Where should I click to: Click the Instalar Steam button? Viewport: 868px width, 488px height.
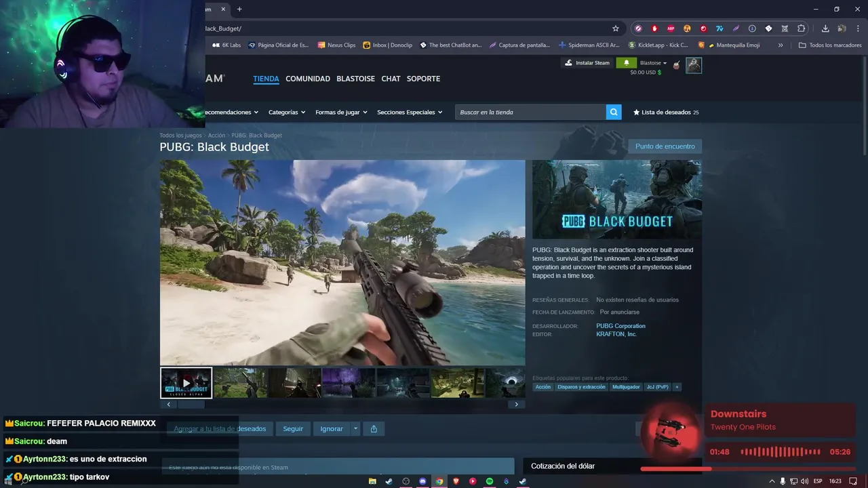tap(587, 63)
